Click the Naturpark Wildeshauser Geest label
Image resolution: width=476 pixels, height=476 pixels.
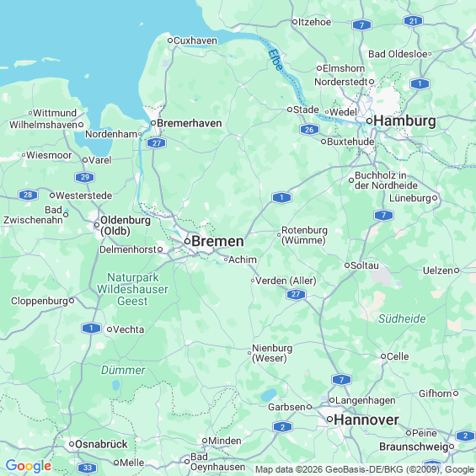tap(132, 289)
